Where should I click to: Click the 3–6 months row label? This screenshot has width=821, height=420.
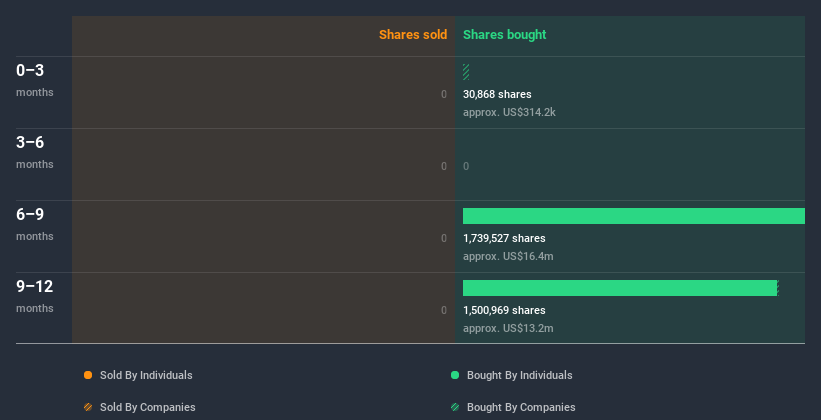tap(35, 152)
